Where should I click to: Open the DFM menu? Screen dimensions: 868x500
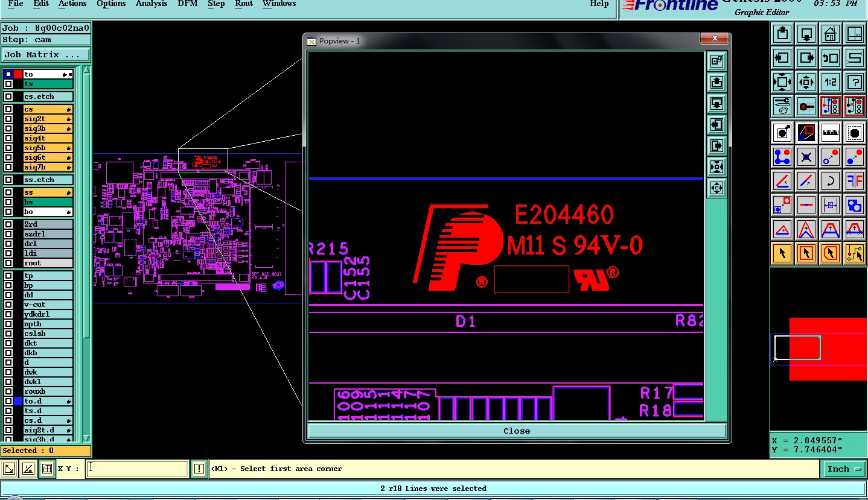point(187,4)
